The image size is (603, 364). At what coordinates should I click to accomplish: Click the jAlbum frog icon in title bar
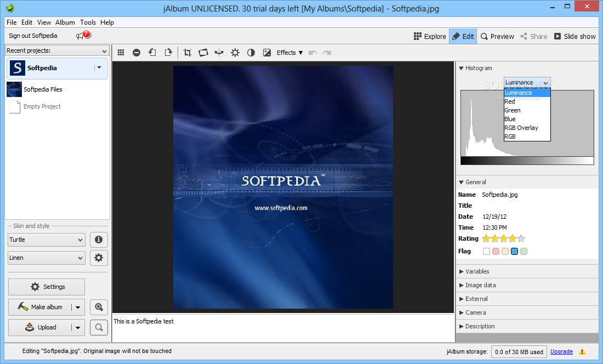click(x=10, y=8)
